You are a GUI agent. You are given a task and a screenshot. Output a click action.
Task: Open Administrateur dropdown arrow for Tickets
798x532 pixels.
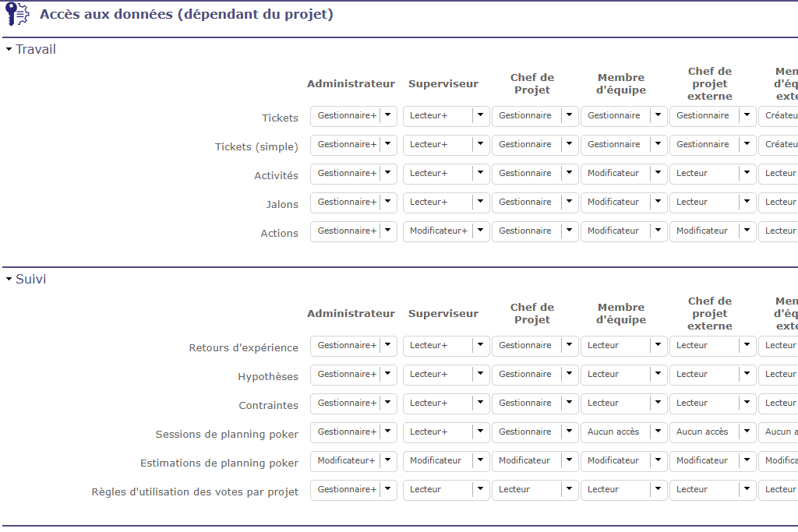(x=388, y=115)
